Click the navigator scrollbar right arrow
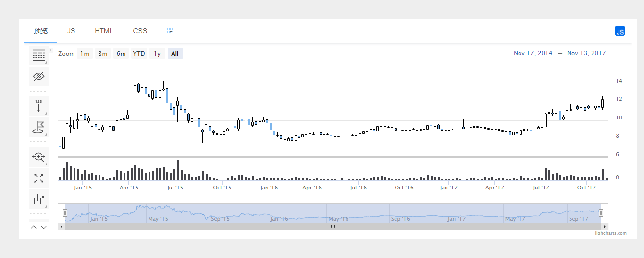 (x=605, y=226)
